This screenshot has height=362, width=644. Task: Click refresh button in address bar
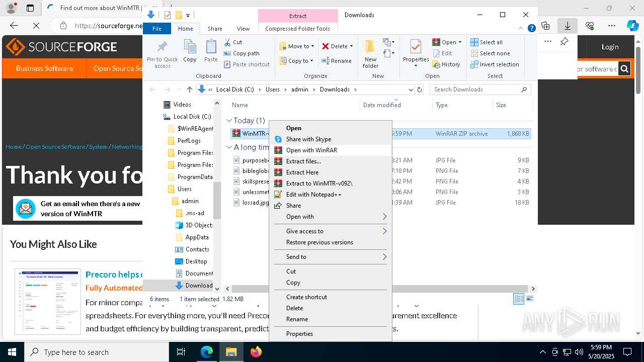[420, 89]
